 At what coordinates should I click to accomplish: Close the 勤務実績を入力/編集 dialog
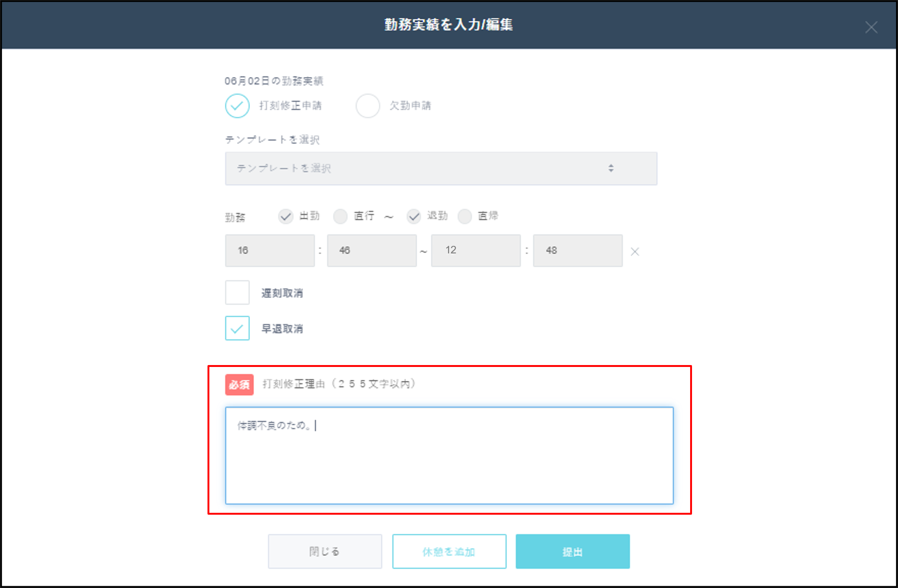[871, 27]
